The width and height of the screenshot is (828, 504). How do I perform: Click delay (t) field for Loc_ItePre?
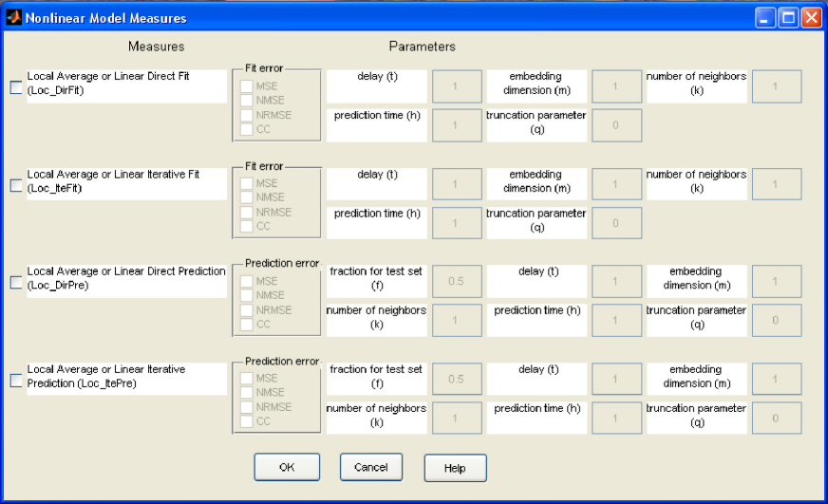(617, 380)
